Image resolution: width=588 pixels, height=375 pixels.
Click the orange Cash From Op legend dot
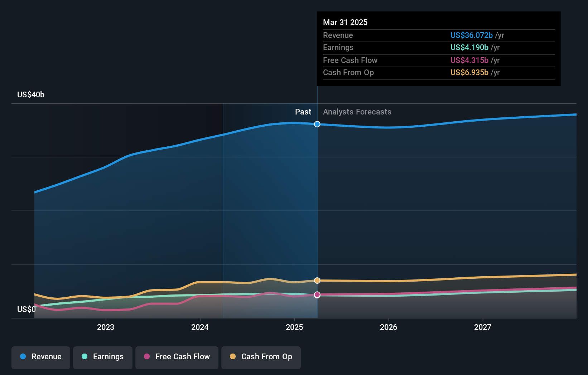233,356
